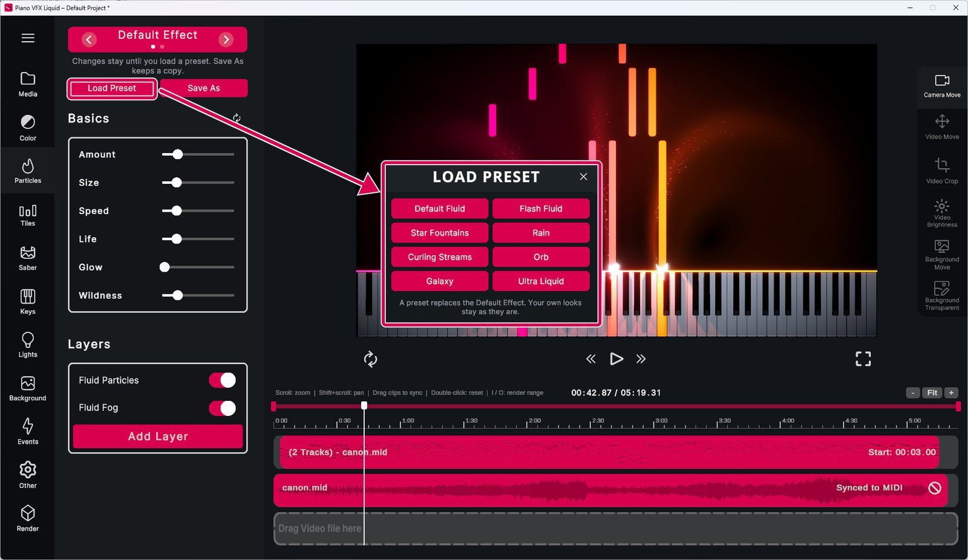Viewport: 968px width, 560px height.
Task: Toggle loop playback
Action: tap(370, 359)
